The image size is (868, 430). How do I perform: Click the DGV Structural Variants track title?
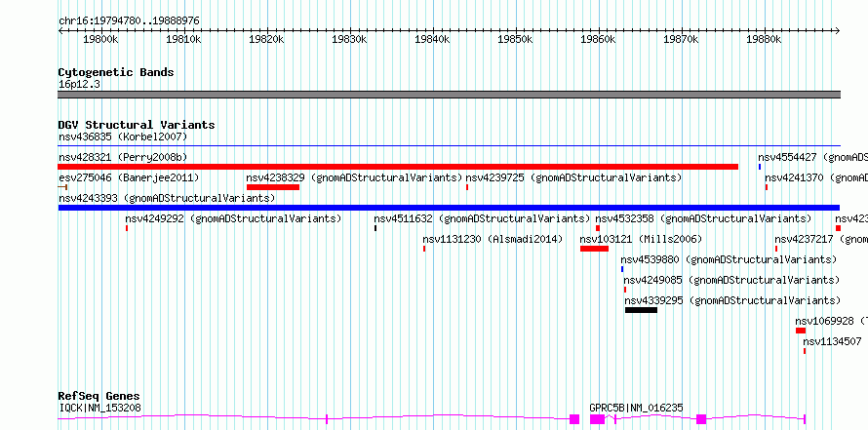click(137, 125)
